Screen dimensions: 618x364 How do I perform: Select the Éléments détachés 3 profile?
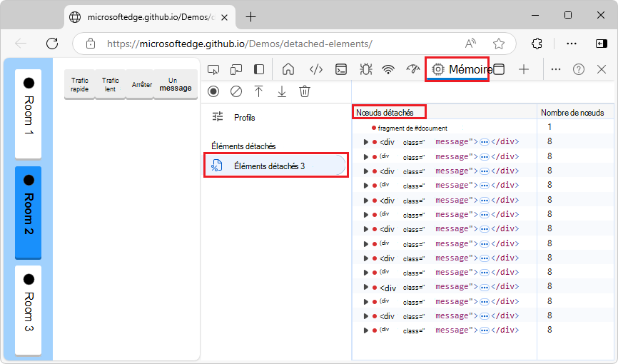coord(275,166)
